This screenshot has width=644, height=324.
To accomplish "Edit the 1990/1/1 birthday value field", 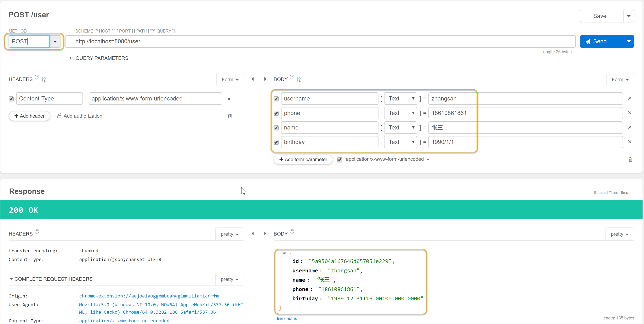I will tap(525, 142).
